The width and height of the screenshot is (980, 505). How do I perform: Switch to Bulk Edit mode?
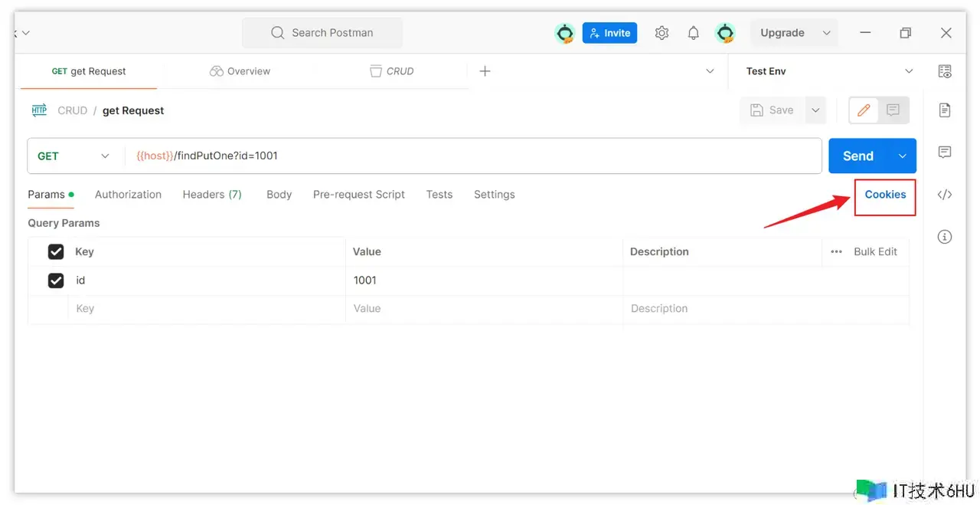[875, 251]
